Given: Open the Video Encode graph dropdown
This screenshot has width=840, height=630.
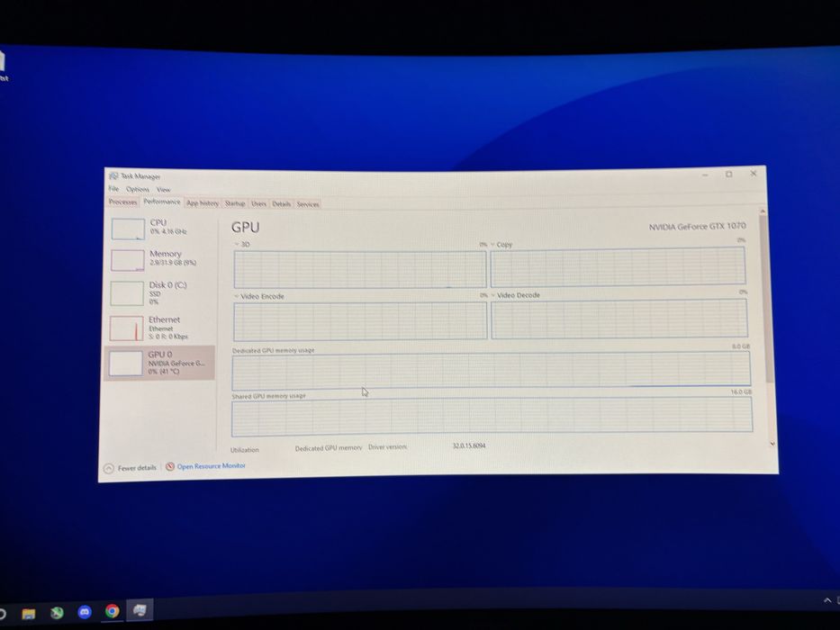Looking at the screenshot, I should [236, 296].
